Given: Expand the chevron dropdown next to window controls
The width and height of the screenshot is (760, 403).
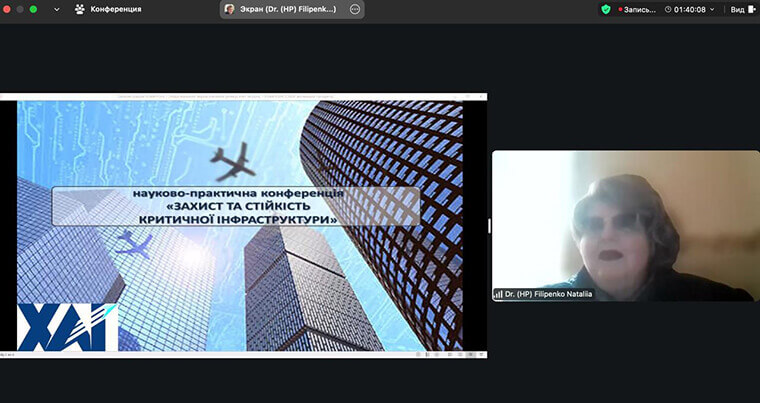Looking at the screenshot, I should click(55, 9).
